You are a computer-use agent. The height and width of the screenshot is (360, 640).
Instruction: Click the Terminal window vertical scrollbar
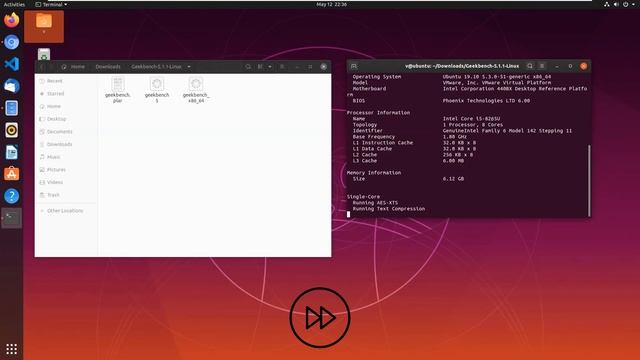click(x=589, y=180)
